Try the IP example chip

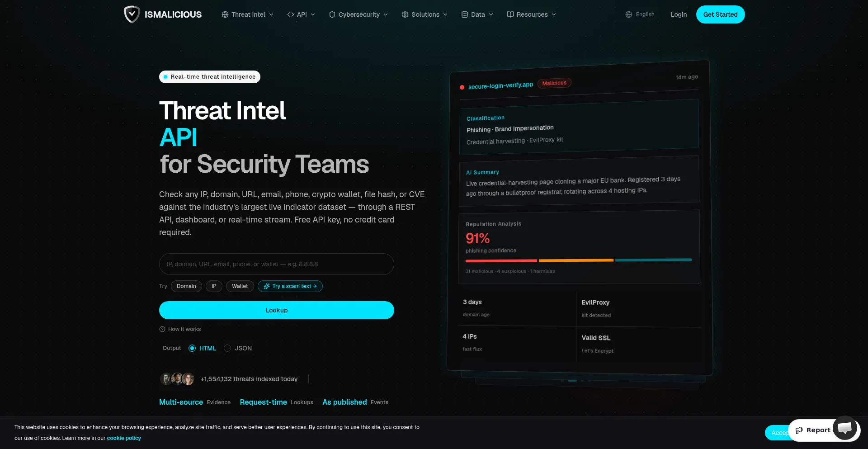tap(214, 286)
